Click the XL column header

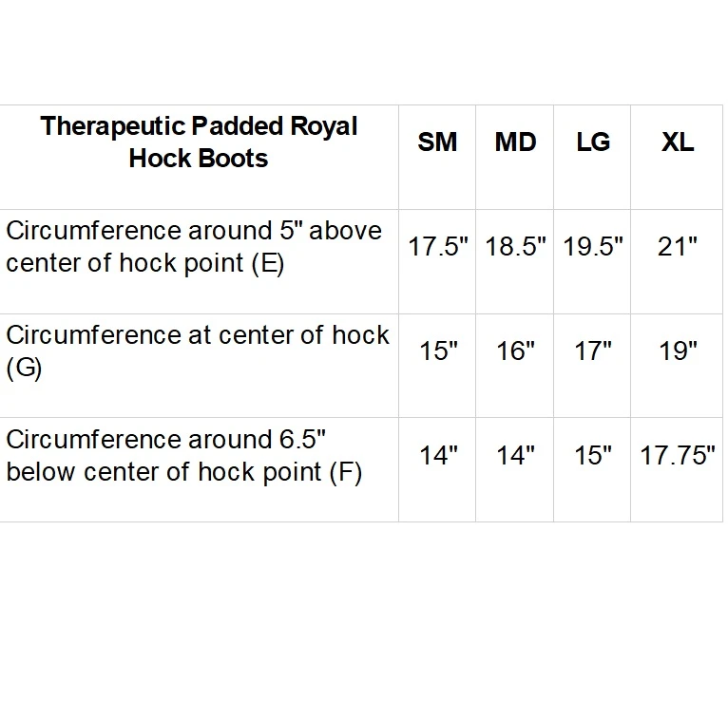(678, 142)
